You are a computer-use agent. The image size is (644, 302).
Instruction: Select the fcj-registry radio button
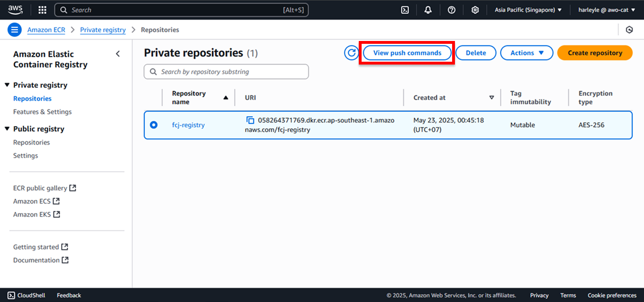(154, 125)
